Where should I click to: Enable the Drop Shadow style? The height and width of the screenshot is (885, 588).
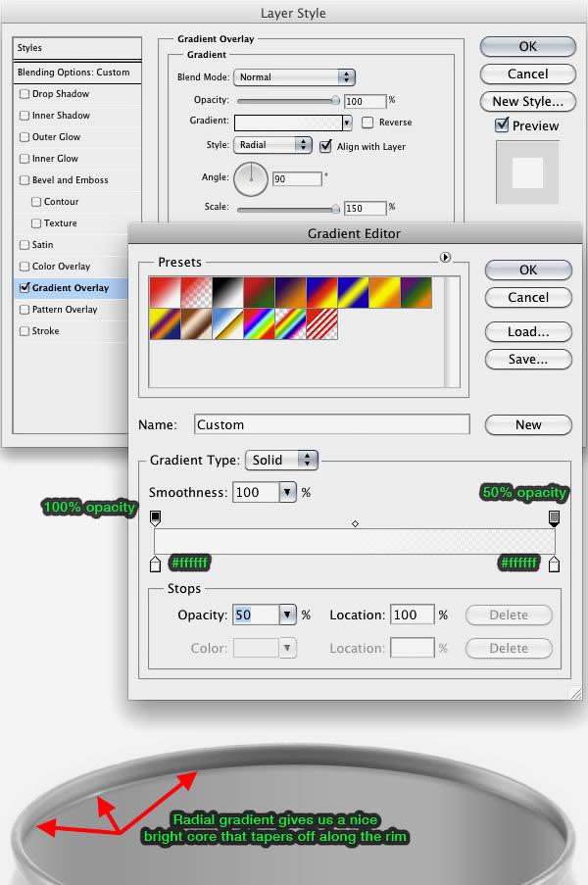pyautogui.click(x=24, y=94)
